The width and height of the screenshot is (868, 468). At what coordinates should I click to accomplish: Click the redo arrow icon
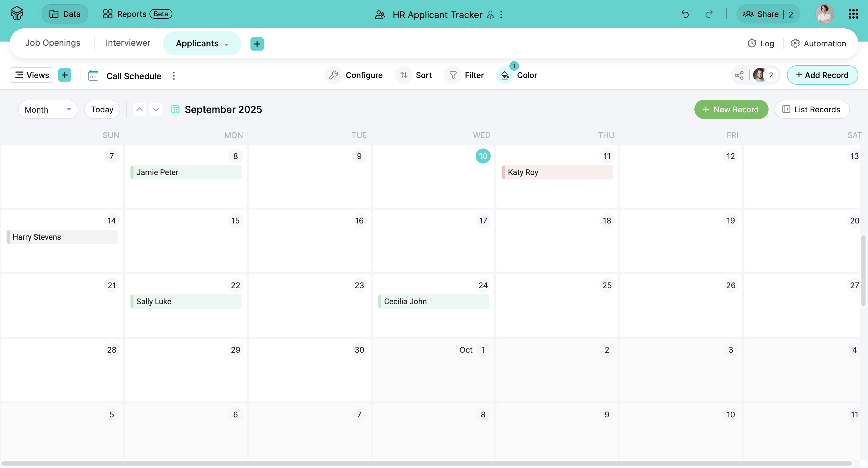pyautogui.click(x=709, y=14)
